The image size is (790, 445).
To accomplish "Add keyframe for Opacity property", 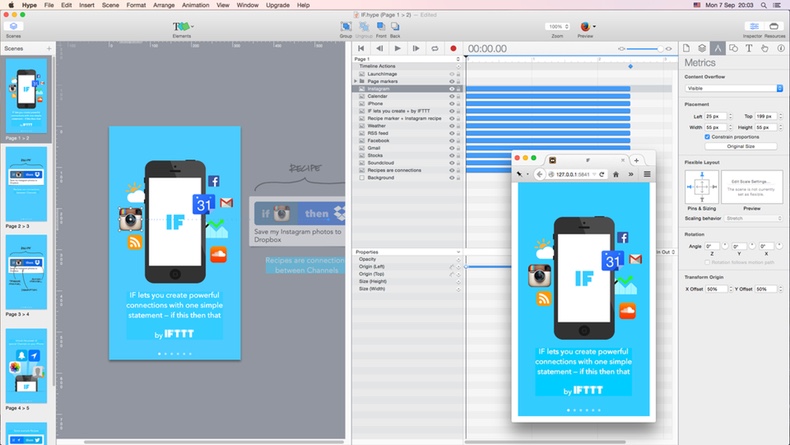I will (458, 260).
